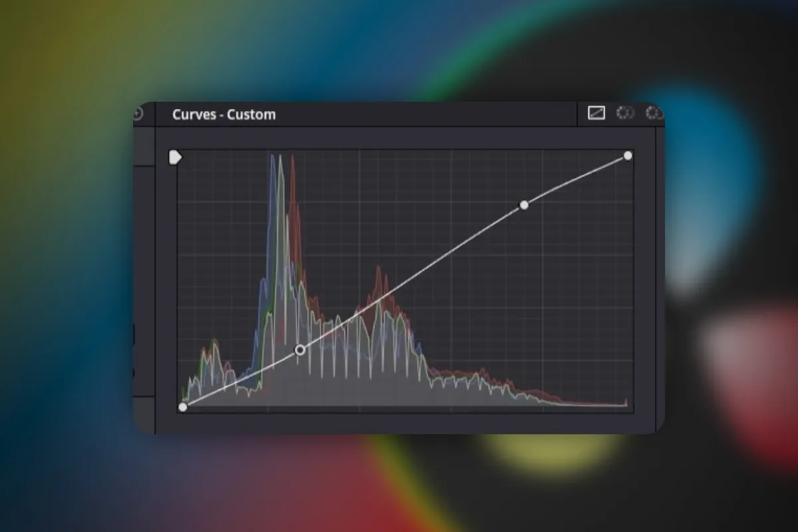The height and width of the screenshot is (532, 798).
Task: Select the white point at curve top-right
Action: click(628, 156)
